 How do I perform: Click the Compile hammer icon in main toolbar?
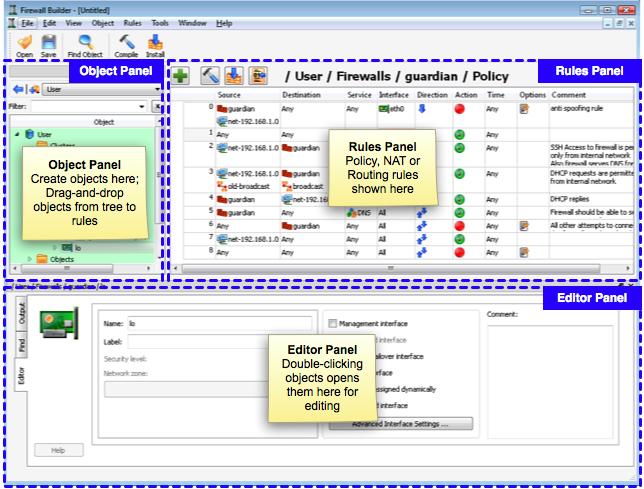tap(126, 43)
